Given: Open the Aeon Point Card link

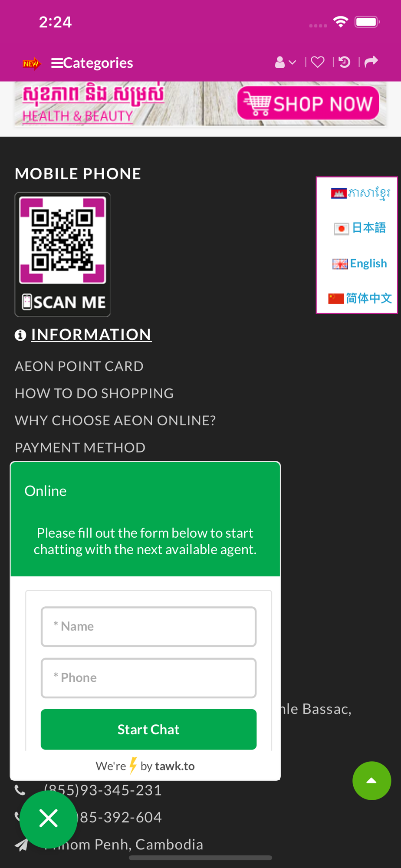Looking at the screenshot, I should click(x=79, y=366).
